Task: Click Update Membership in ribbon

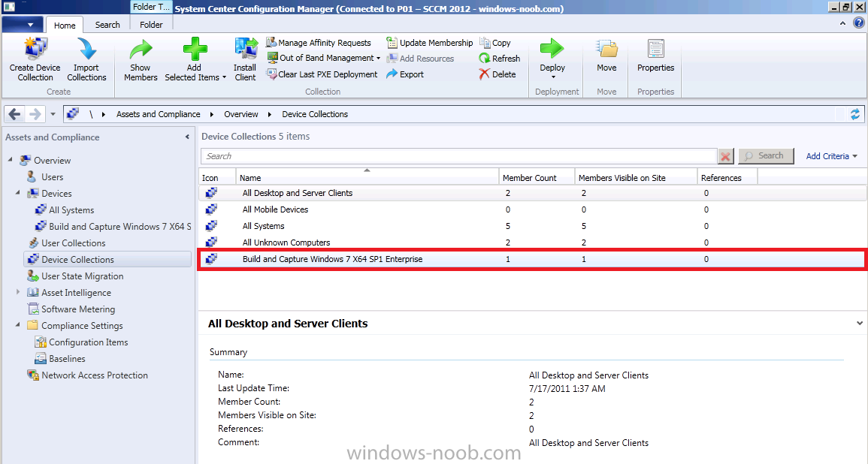Action: (x=430, y=43)
